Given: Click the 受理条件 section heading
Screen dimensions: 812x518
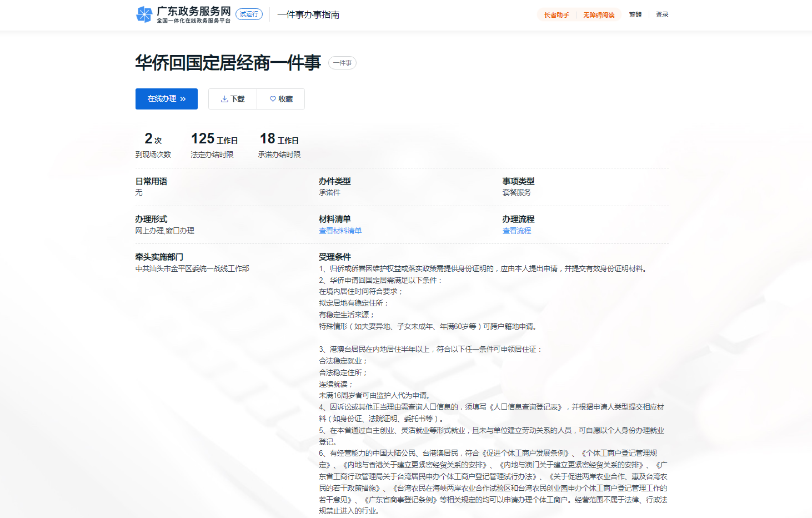Looking at the screenshot, I should [334, 257].
